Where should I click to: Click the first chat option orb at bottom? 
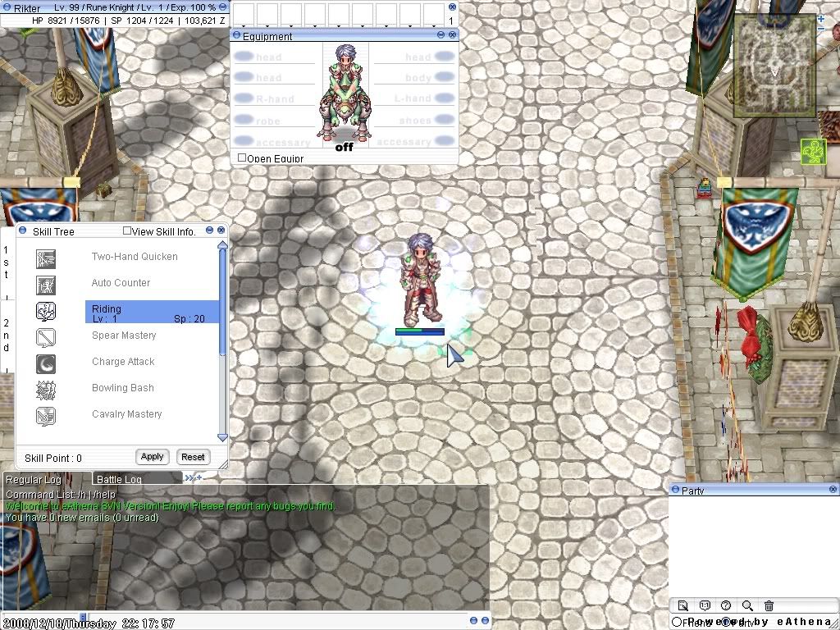point(473,620)
